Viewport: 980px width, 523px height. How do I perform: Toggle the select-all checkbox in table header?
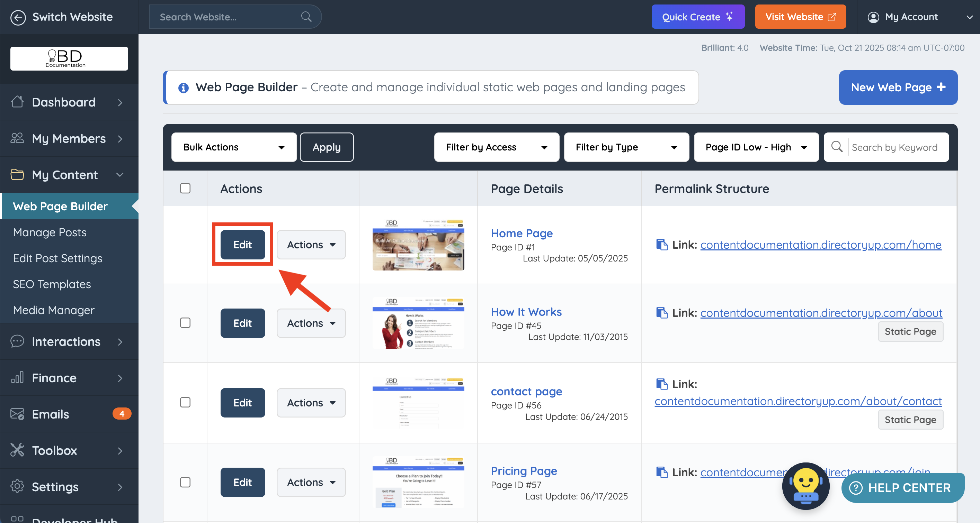(x=185, y=189)
